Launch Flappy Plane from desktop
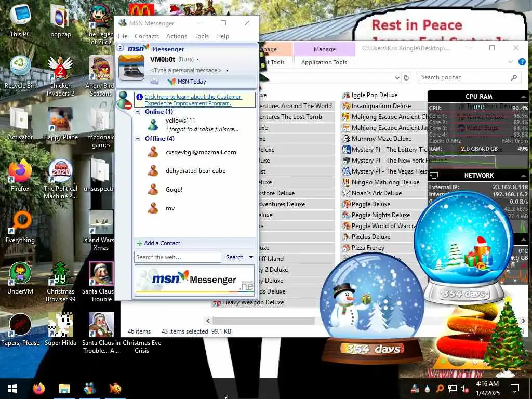Viewport: 532px width, 399px height. coord(60,124)
